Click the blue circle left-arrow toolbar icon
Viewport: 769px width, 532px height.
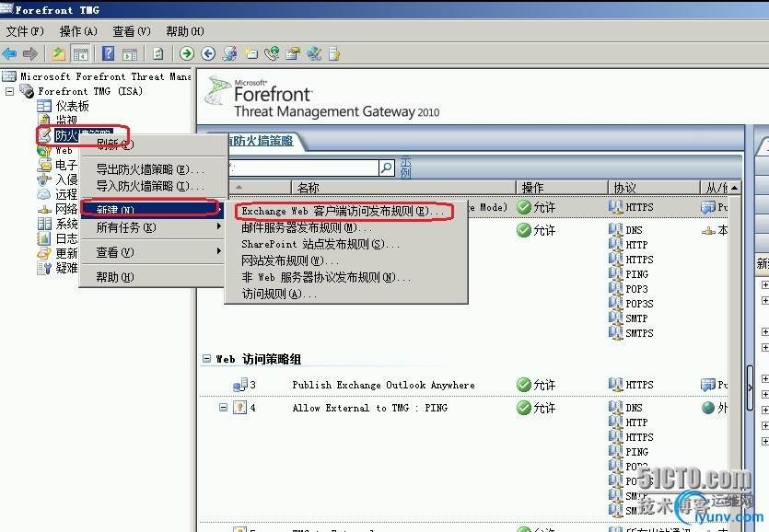(x=208, y=53)
